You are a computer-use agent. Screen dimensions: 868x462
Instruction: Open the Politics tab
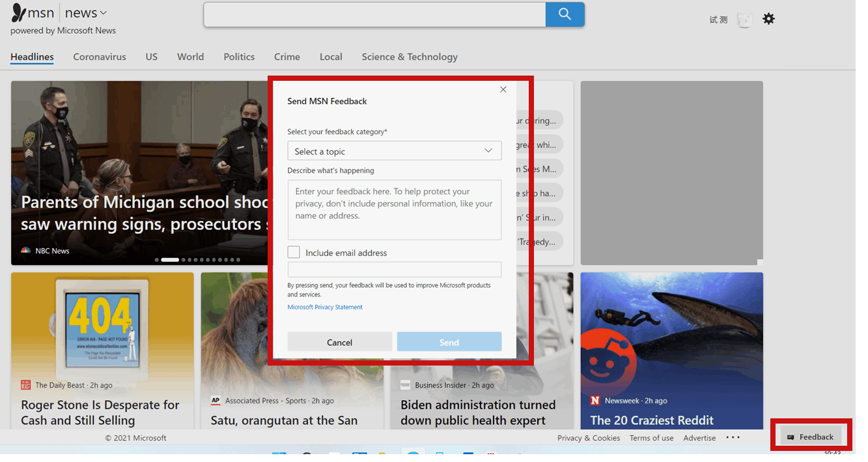point(239,57)
